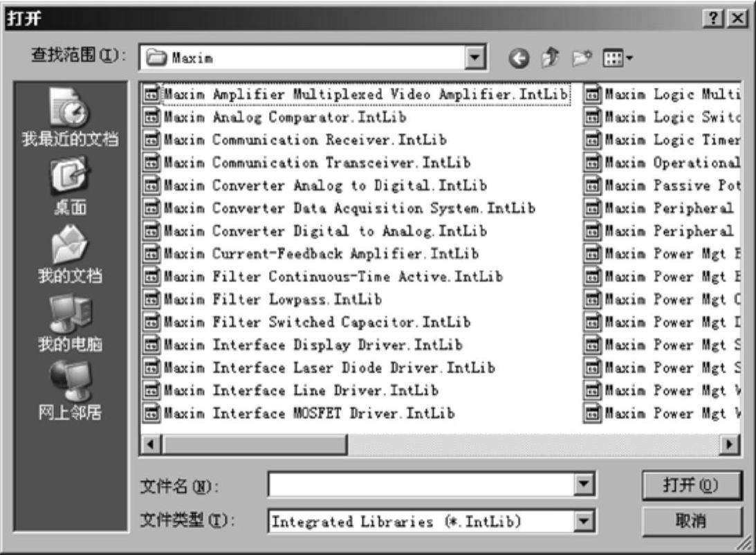This screenshot has height=555, width=756.
Task: Open 网上邻居 in the places bar
Action: (70, 392)
